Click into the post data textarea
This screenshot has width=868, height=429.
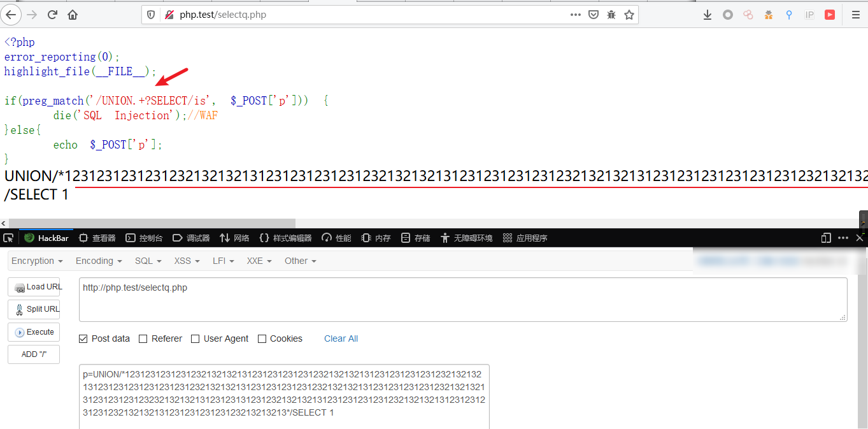point(284,396)
